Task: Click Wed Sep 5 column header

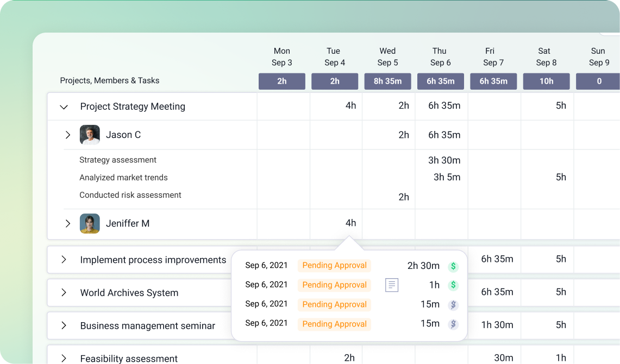Action: pos(387,57)
